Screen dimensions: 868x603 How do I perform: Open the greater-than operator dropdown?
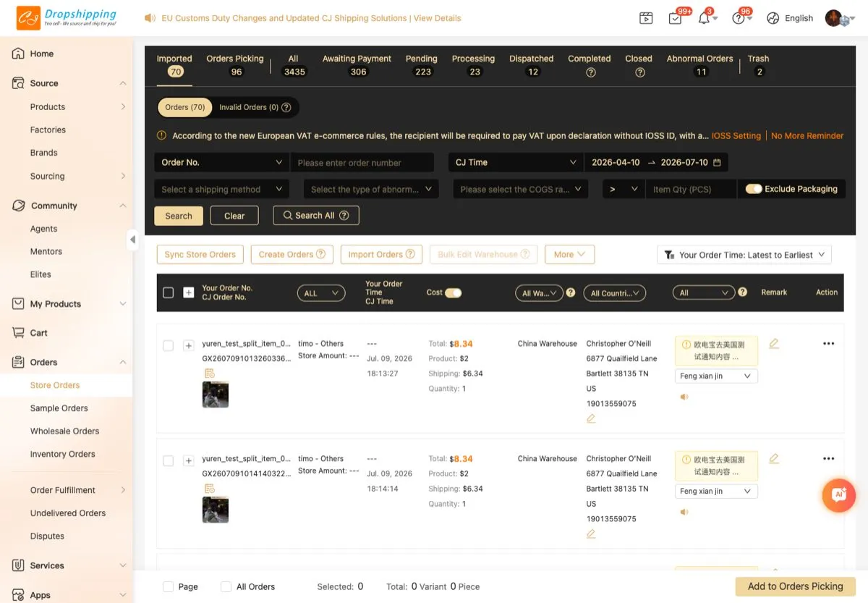pos(624,189)
